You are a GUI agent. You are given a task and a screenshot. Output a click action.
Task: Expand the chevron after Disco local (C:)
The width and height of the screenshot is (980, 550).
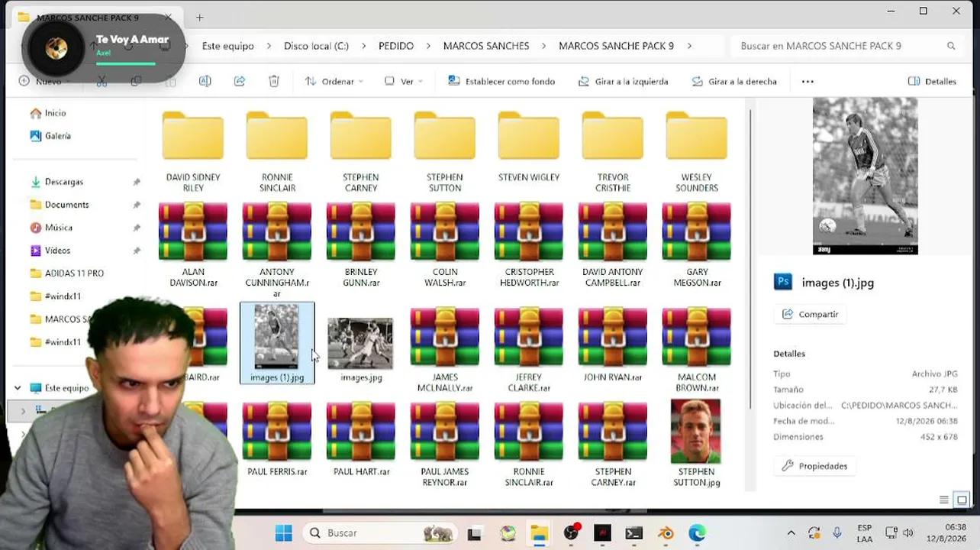click(363, 46)
